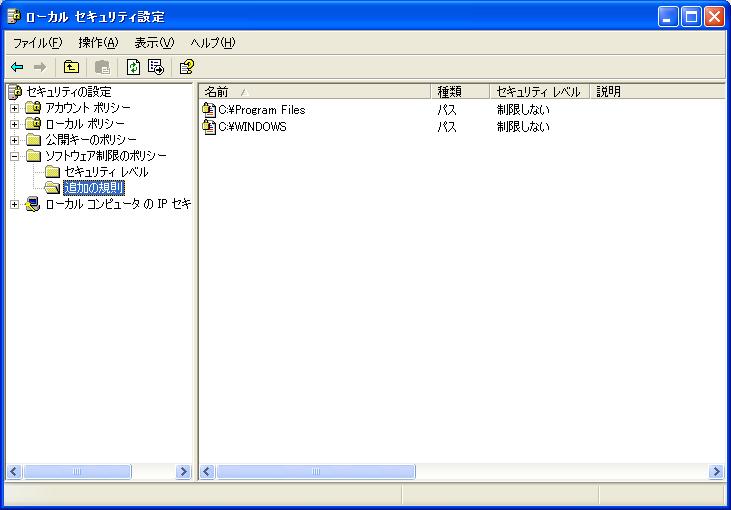
Task: Click the ソフトウェア制限のポリシー folder icon
Action: [x=34, y=156]
